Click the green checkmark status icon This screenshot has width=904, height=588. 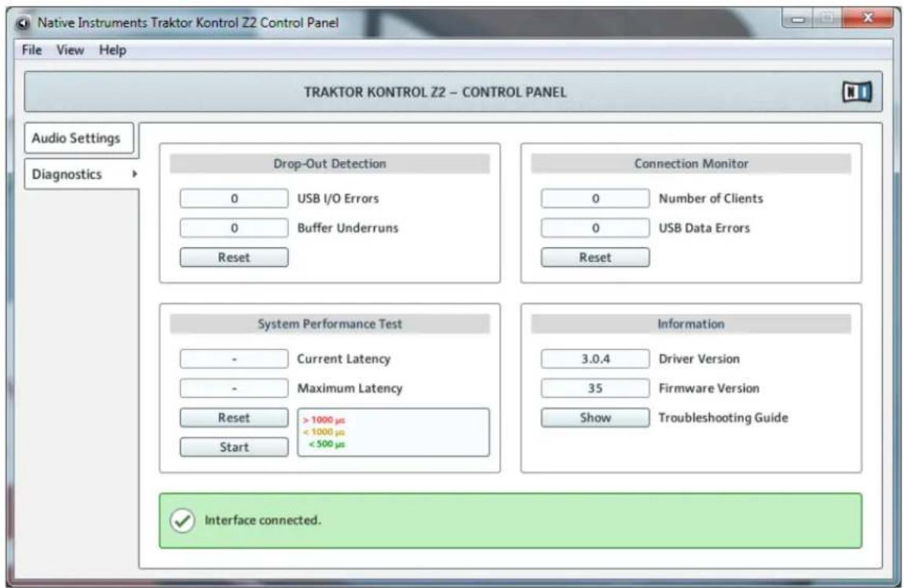(182, 520)
